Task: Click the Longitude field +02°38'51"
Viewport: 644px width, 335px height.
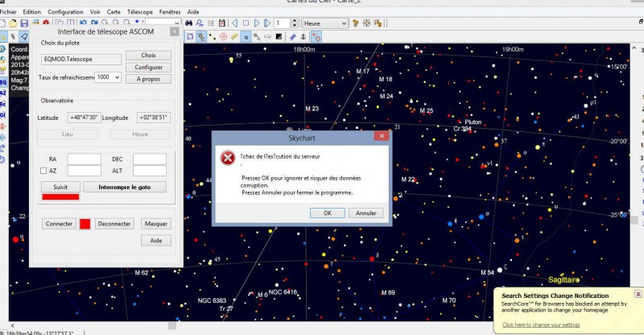Action: coord(154,118)
